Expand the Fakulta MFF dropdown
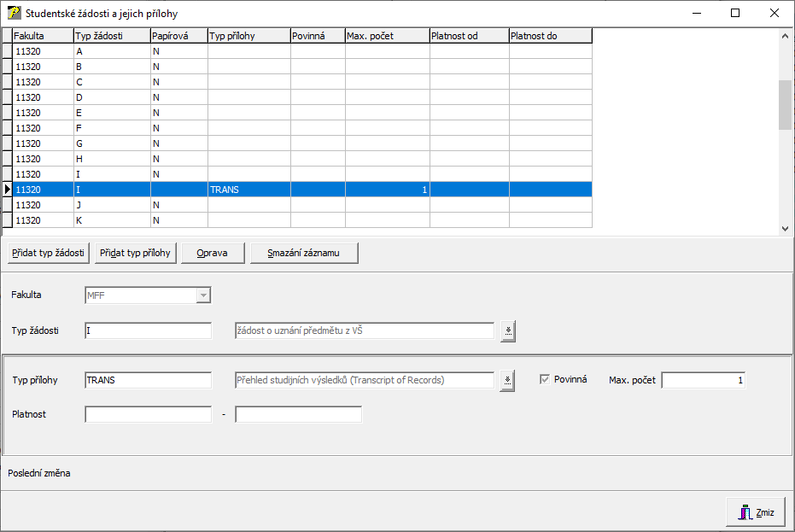Image resolution: width=795 pixels, height=532 pixels. [x=203, y=295]
